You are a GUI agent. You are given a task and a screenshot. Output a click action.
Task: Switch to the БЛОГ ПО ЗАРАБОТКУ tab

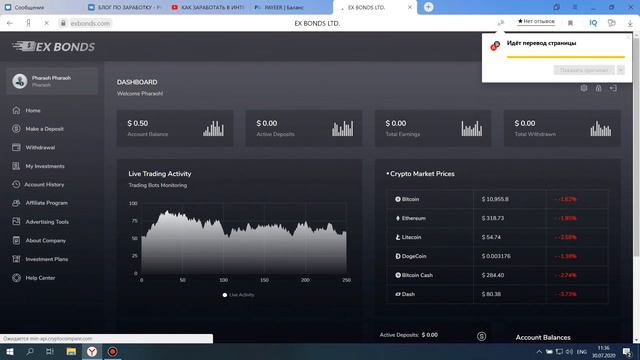(x=126, y=7)
